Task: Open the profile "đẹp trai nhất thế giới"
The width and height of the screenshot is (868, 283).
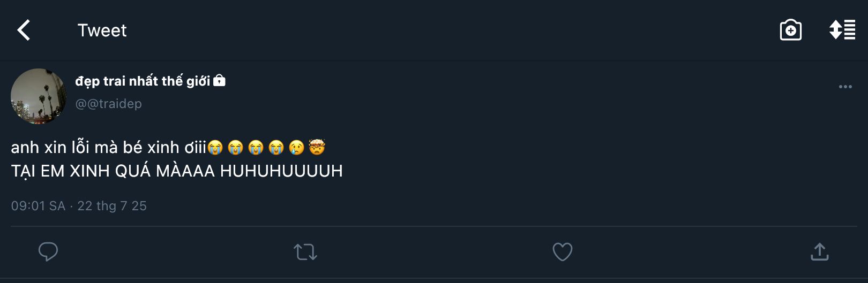Action: pos(143,81)
